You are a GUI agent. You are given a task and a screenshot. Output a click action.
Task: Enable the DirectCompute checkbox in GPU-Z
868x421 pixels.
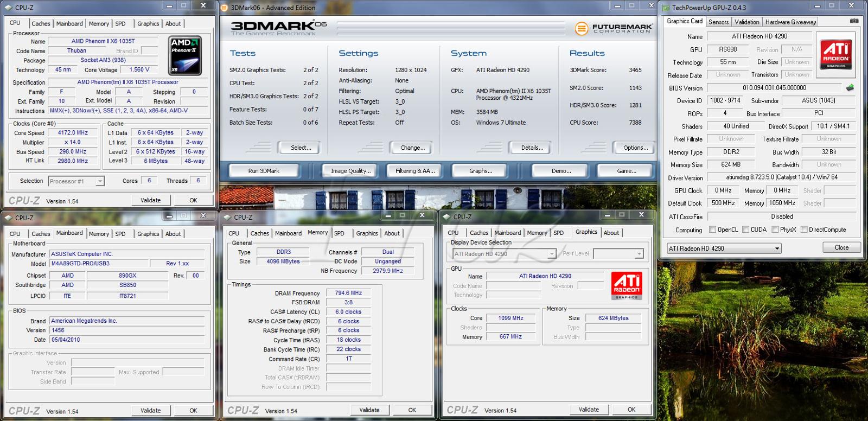coord(804,229)
